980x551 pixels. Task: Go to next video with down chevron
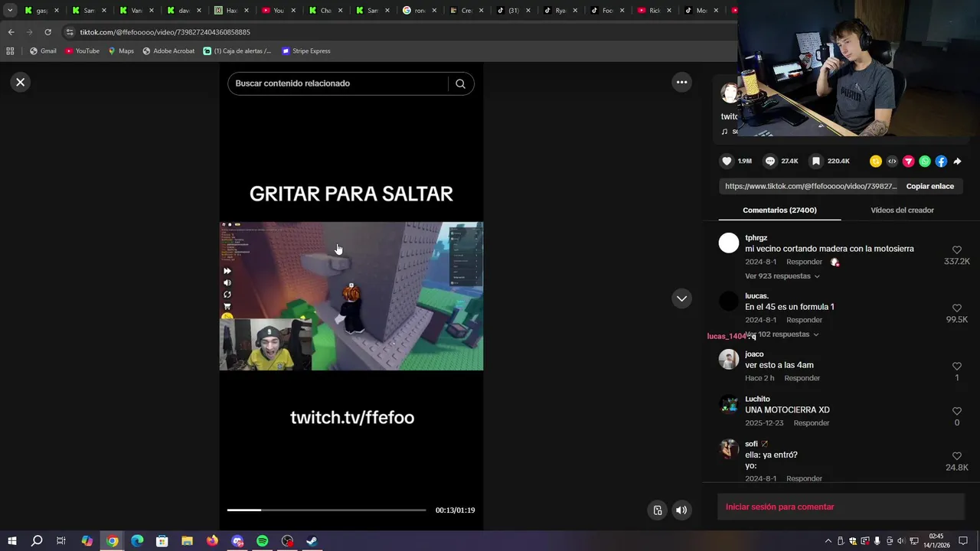pyautogui.click(x=681, y=298)
